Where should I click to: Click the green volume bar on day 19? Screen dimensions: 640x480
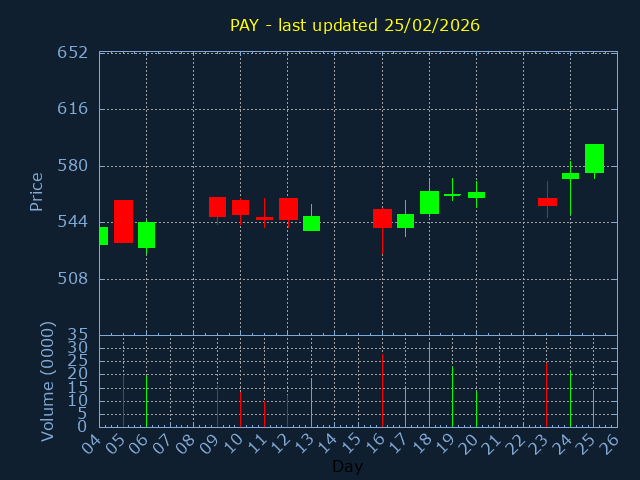tap(452, 397)
